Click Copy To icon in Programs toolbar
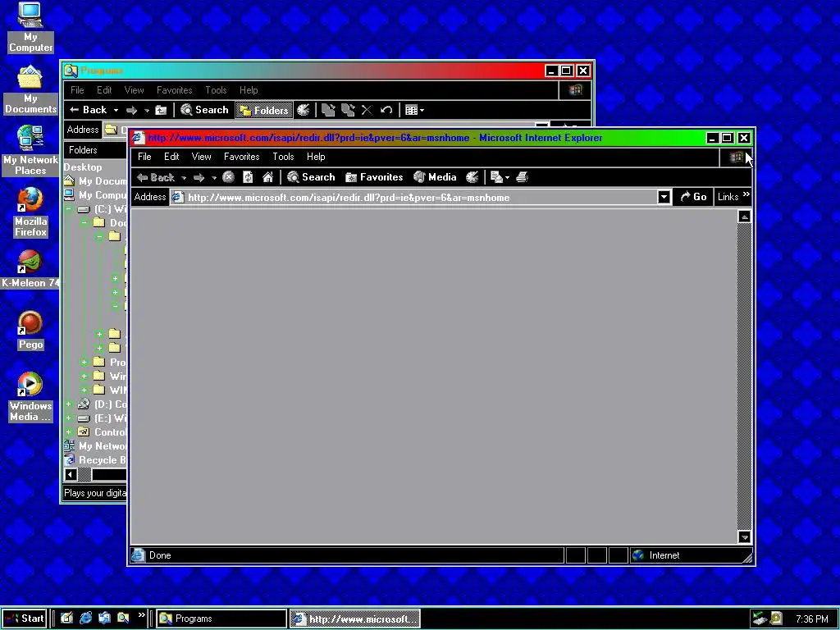Image resolution: width=840 pixels, height=630 pixels. tap(348, 111)
